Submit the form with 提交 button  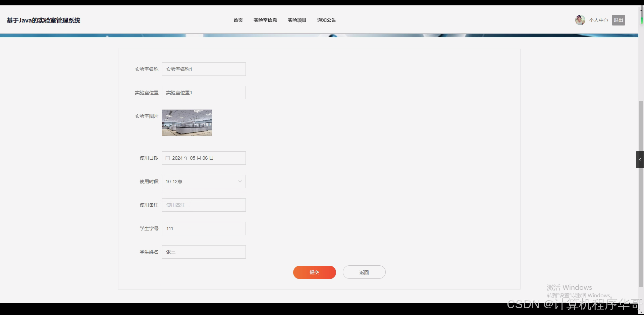[x=314, y=272]
